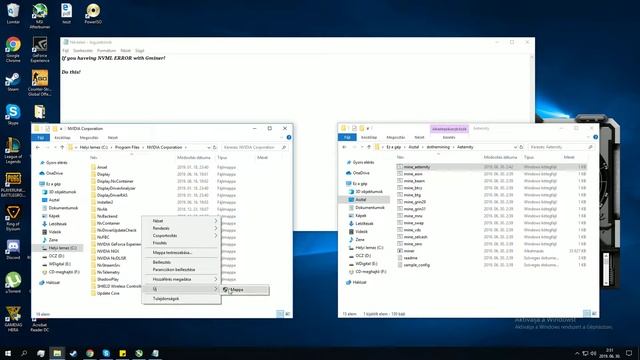
Task: Click Frissítés in the context menu
Action: click(x=181, y=243)
